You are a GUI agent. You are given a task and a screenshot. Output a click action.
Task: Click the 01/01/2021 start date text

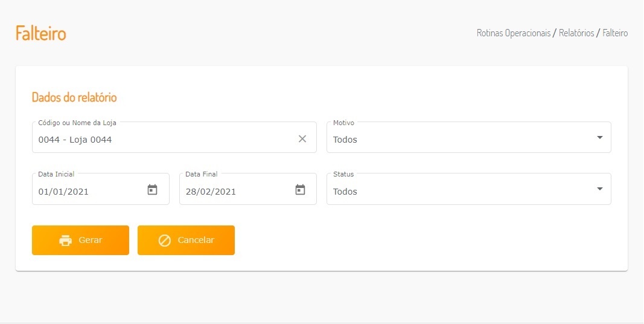[x=63, y=192]
